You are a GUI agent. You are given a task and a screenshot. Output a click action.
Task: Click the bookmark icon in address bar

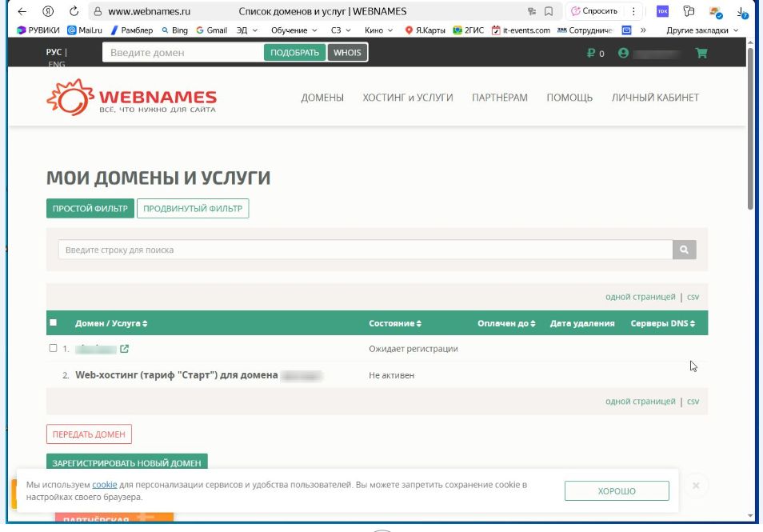pyautogui.click(x=549, y=11)
